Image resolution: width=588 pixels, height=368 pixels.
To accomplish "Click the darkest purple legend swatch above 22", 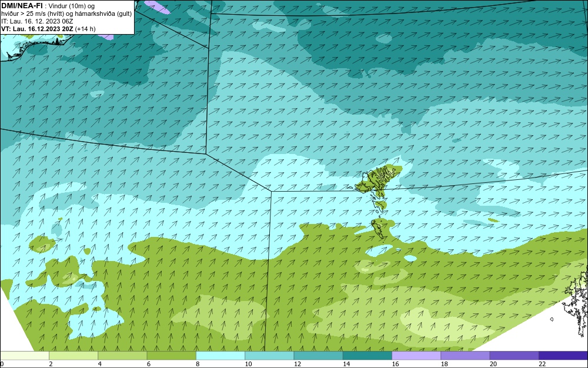I will [x=563, y=355].
